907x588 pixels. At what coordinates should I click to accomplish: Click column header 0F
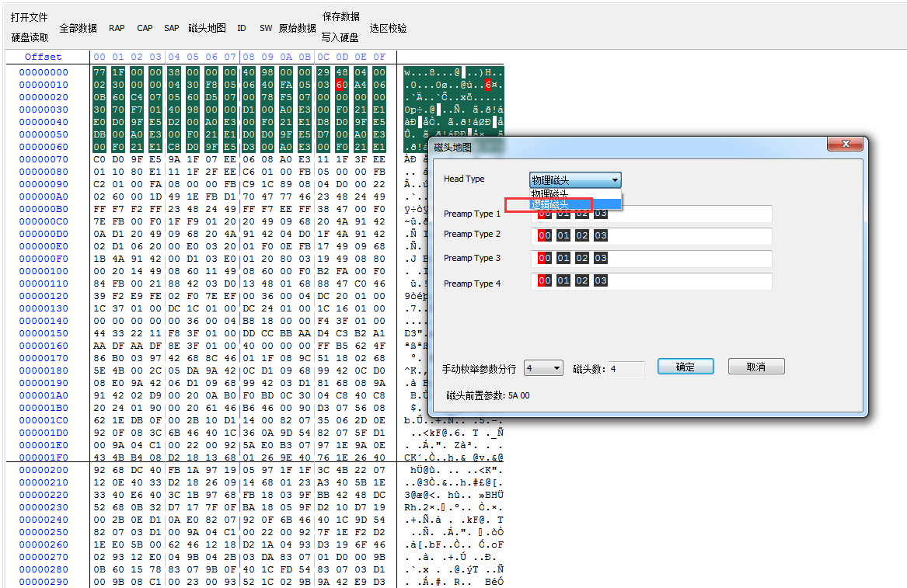click(x=379, y=57)
